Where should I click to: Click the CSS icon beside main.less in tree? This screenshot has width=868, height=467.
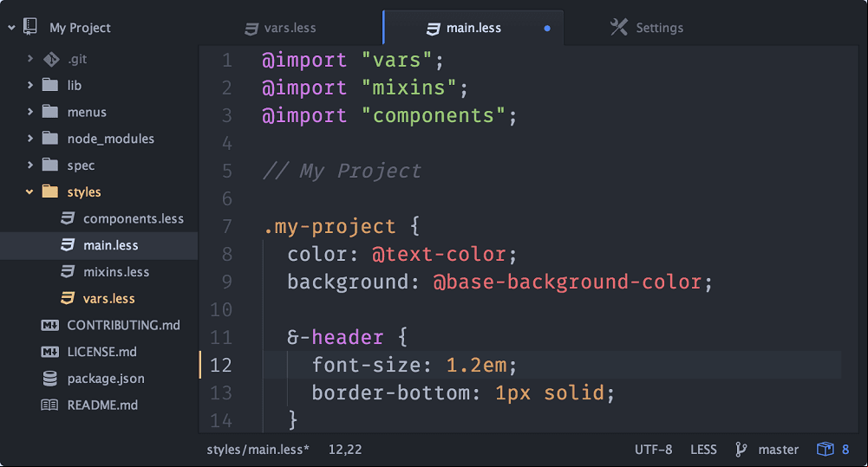(x=68, y=244)
